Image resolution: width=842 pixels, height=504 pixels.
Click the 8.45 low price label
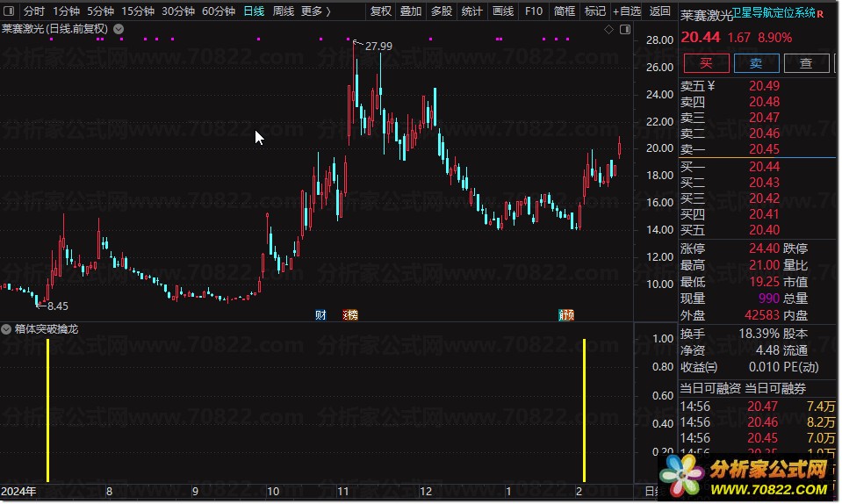tap(57, 306)
